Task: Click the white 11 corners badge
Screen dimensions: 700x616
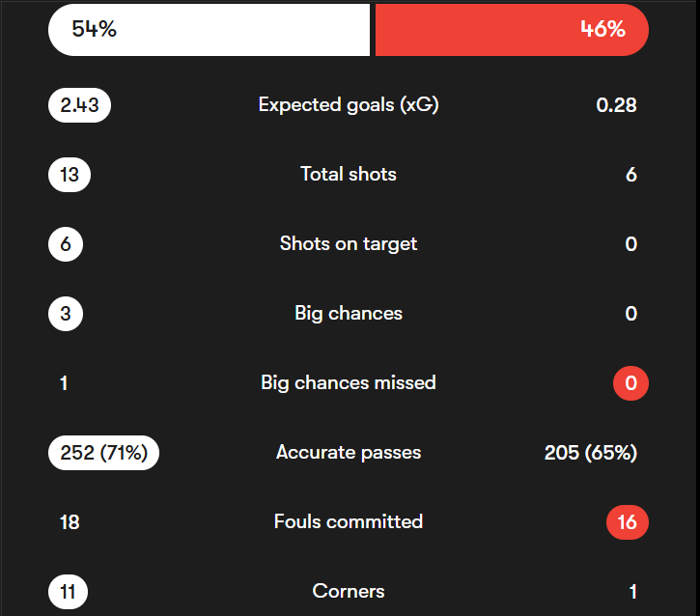Action: coord(69,592)
